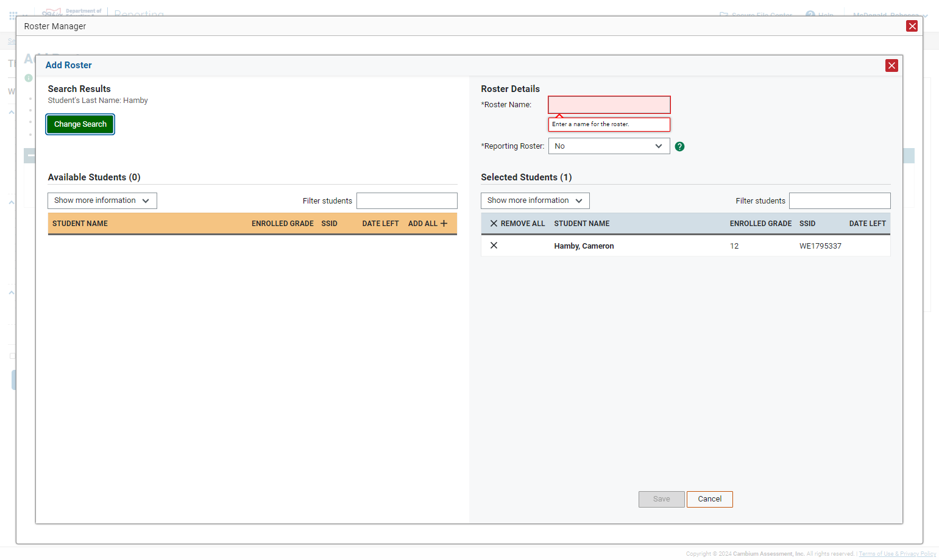Click the Change Search button

click(x=80, y=124)
